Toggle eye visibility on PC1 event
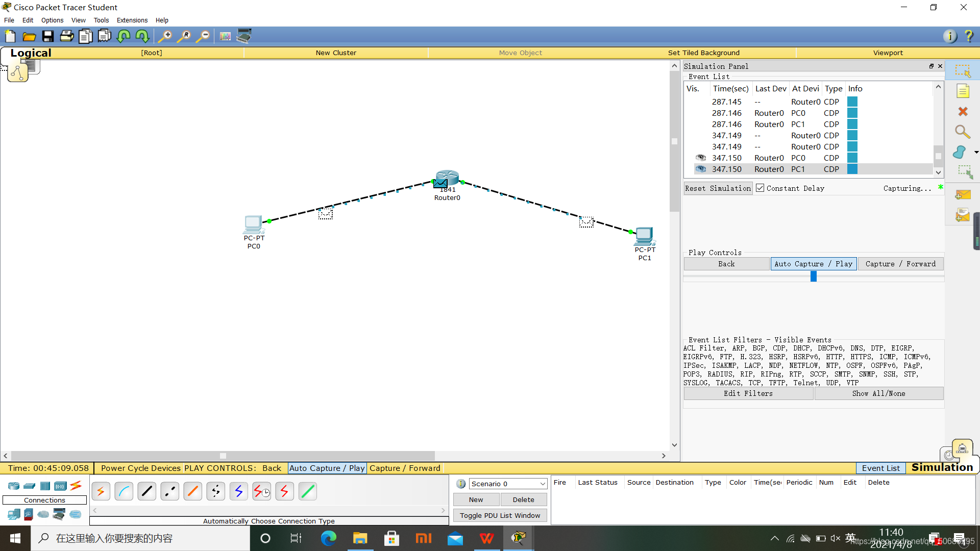Viewport: 980px width, 551px height. (x=701, y=169)
